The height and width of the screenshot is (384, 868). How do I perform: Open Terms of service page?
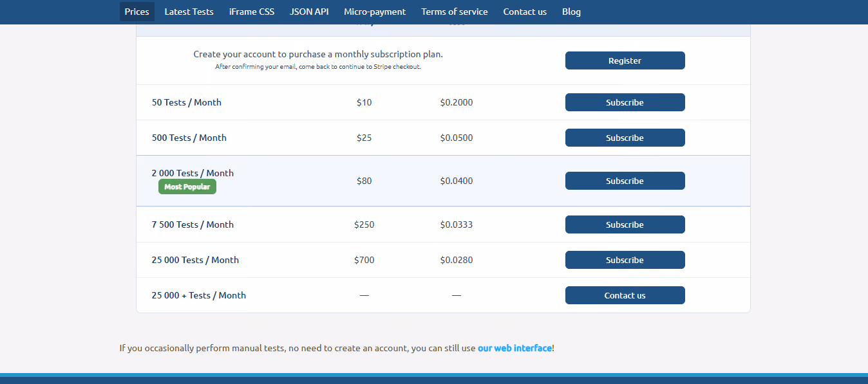pyautogui.click(x=455, y=12)
